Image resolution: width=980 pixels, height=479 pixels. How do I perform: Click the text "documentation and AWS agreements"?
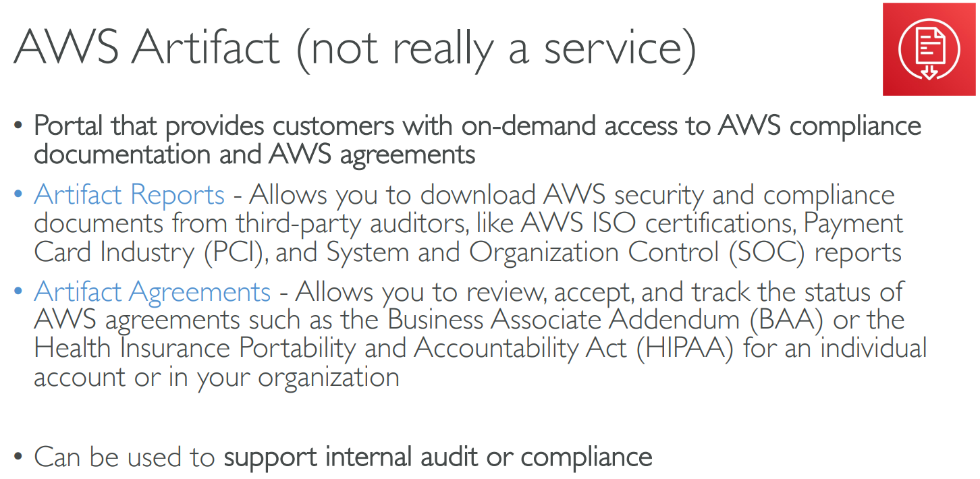(x=254, y=154)
